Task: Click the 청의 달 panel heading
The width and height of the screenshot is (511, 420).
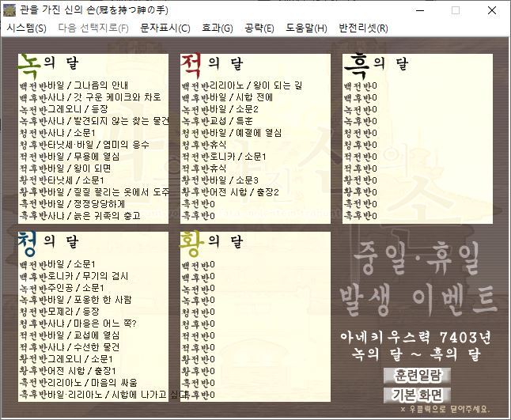Action: [48, 244]
